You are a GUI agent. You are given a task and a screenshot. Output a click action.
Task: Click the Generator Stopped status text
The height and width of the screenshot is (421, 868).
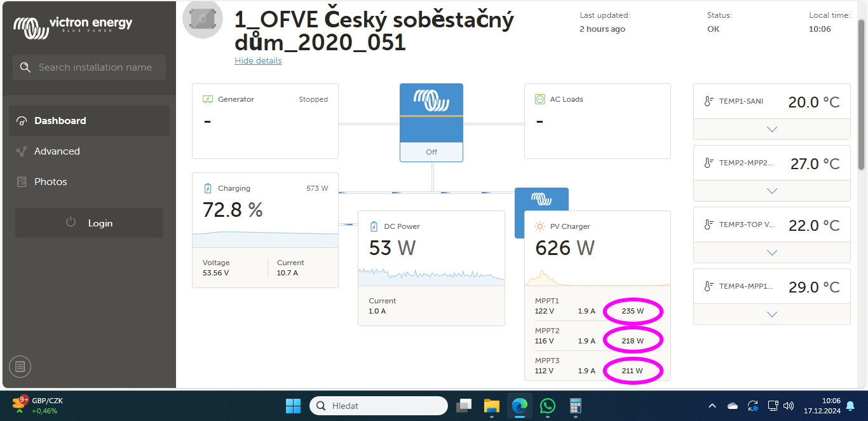[x=313, y=99]
